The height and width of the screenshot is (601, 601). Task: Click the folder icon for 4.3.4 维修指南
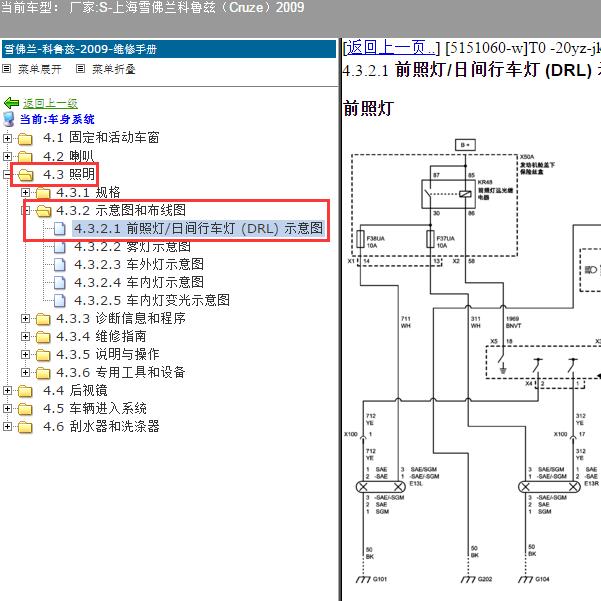(43, 337)
